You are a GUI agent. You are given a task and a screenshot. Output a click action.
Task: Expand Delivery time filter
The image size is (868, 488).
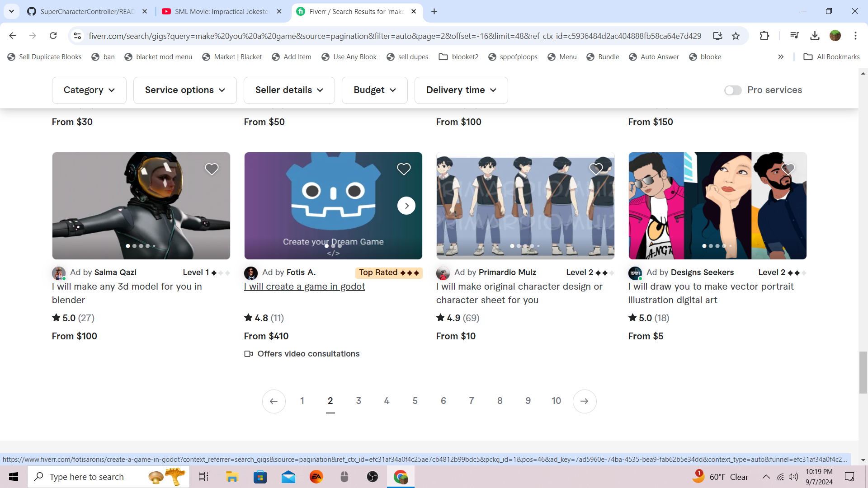click(461, 90)
